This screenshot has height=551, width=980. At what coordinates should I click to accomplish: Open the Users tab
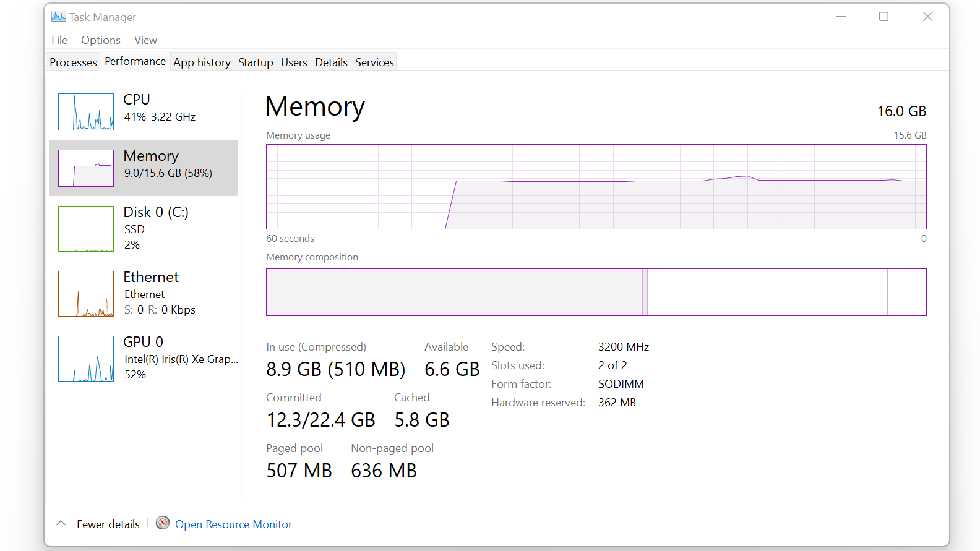point(294,62)
